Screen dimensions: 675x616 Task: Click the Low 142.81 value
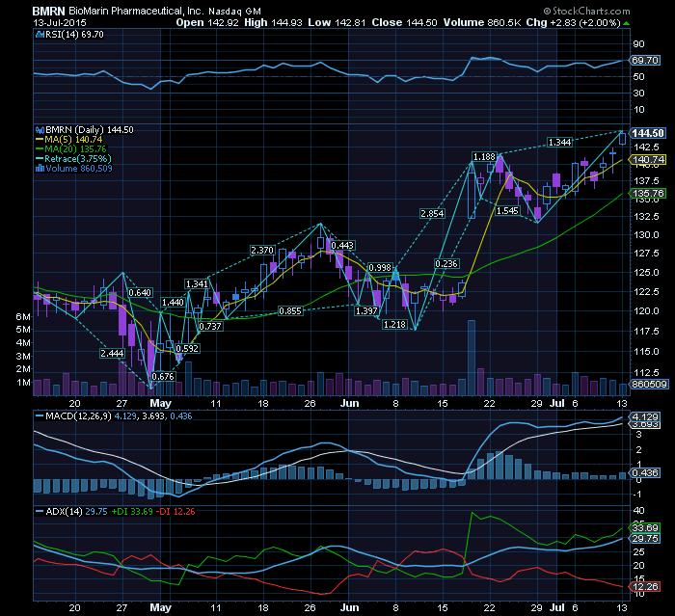click(x=337, y=23)
